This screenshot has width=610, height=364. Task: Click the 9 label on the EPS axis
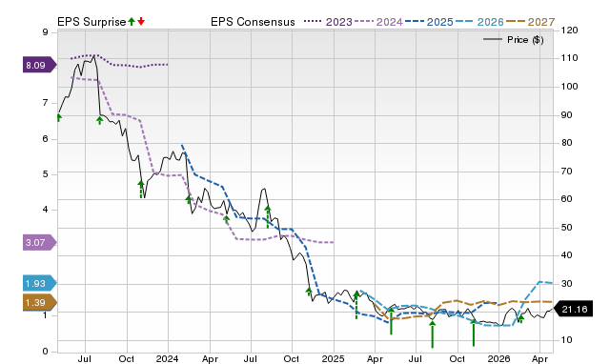point(45,32)
